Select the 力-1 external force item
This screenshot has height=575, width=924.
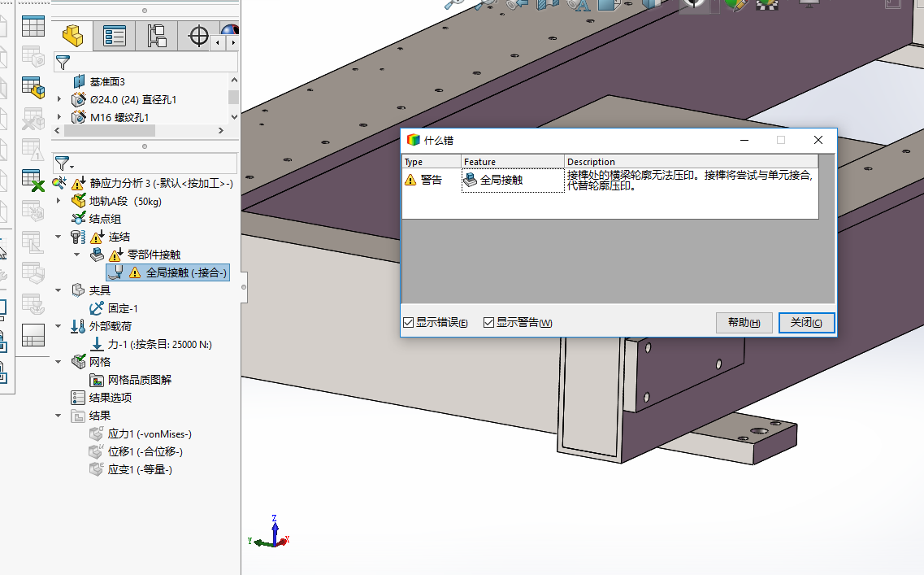pyautogui.click(x=158, y=344)
